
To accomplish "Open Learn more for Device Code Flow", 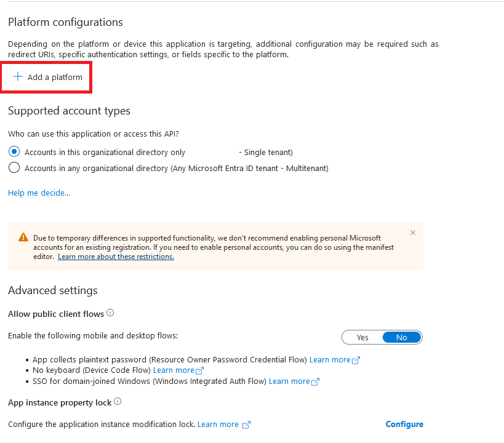I will [x=174, y=370].
